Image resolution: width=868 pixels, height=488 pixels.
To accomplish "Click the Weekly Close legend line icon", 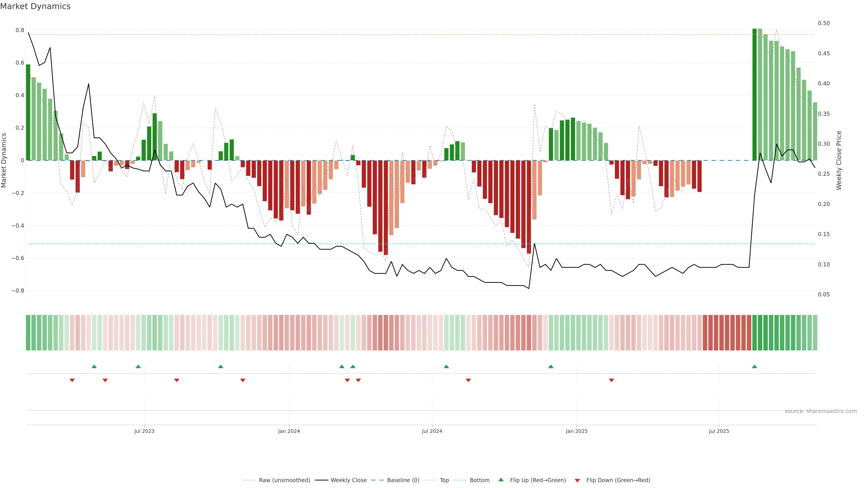I will click(x=321, y=480).
